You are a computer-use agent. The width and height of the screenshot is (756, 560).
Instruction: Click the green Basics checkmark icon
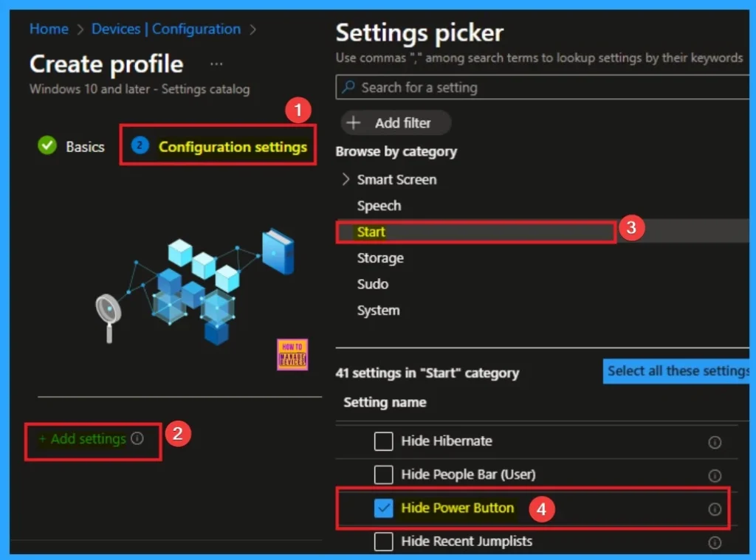point(47,145)
